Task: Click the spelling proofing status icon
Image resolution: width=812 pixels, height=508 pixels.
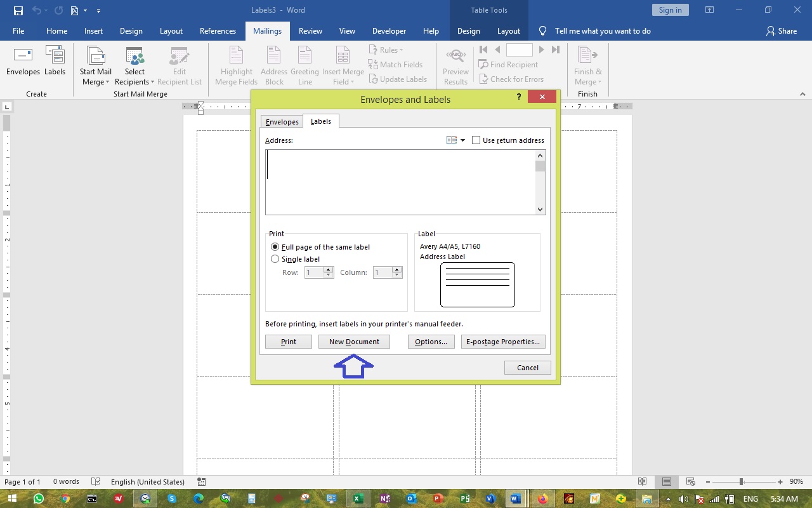Action: pos(96,482)
